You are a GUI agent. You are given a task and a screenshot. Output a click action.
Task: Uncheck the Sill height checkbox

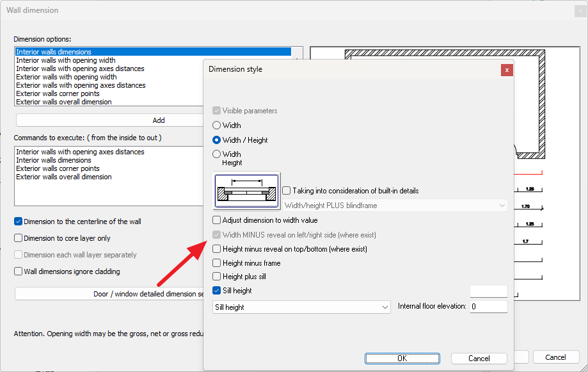coord(217,291)
